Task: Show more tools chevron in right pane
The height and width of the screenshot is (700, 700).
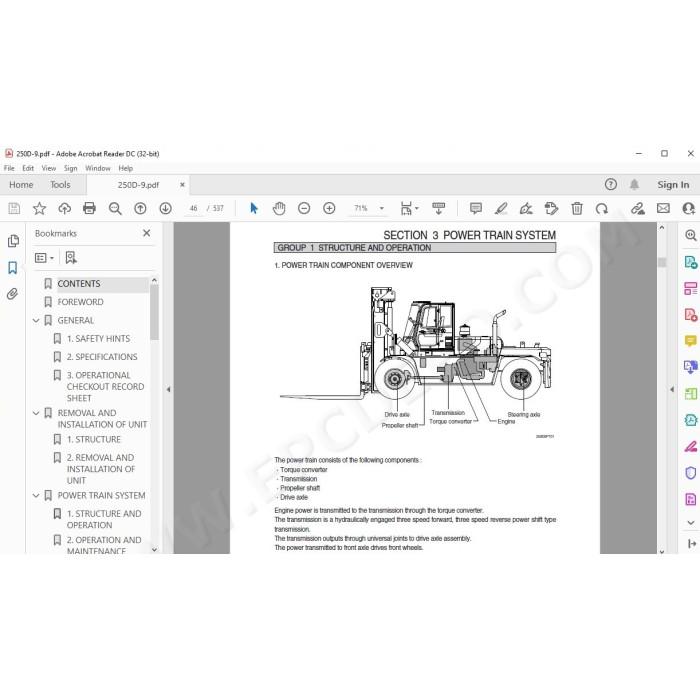Action: [691, 522]
